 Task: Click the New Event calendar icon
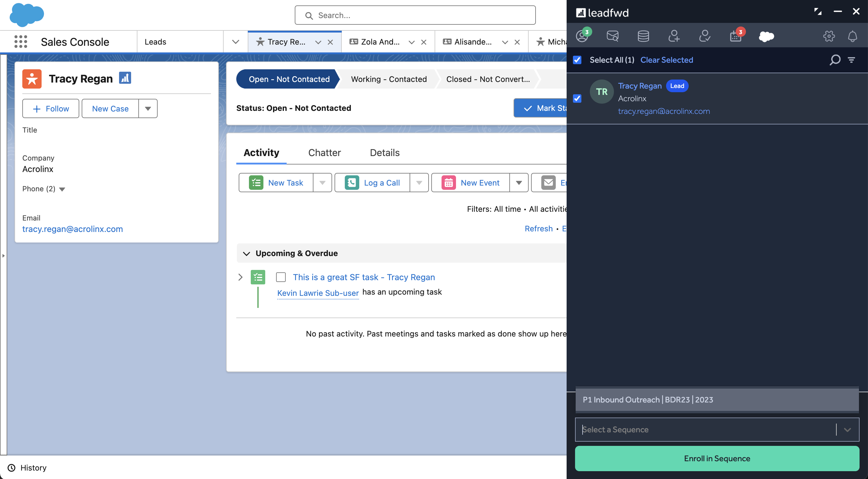[448, 183]
